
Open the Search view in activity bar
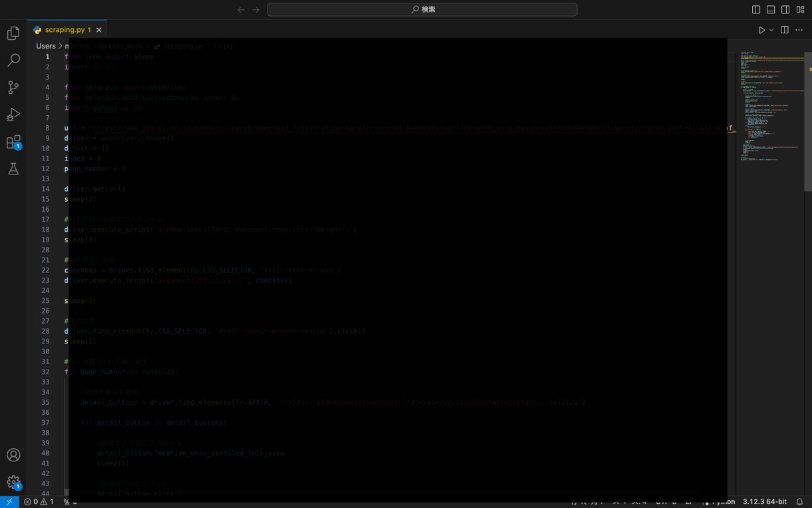click(x=13, y=60)
